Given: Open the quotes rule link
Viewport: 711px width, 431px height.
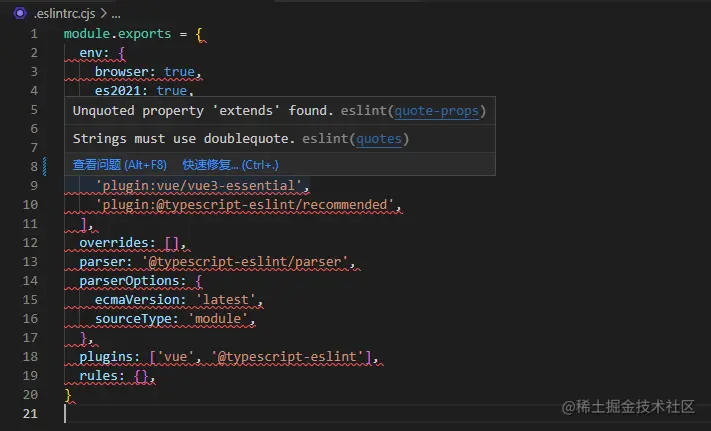Looking at the screenshot, I should (379, 139).
